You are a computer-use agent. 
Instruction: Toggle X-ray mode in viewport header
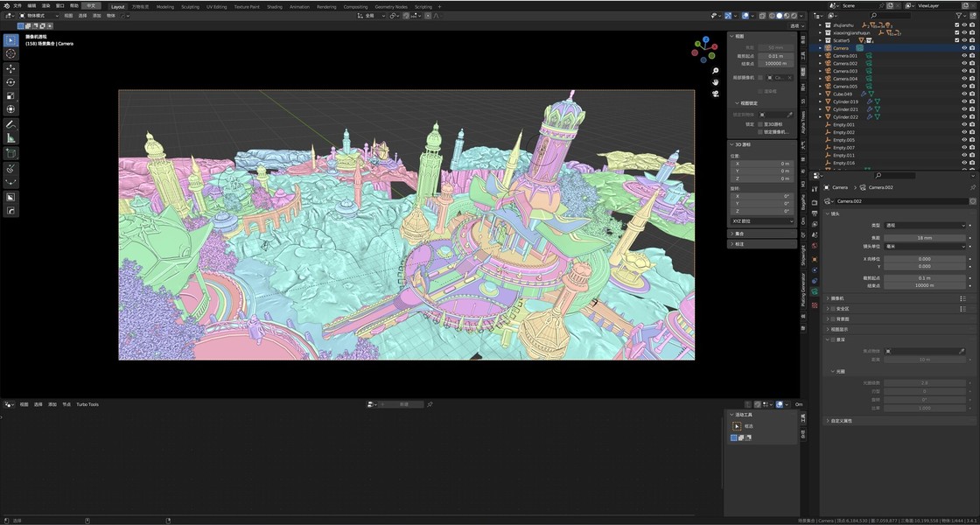click(760, 16)
